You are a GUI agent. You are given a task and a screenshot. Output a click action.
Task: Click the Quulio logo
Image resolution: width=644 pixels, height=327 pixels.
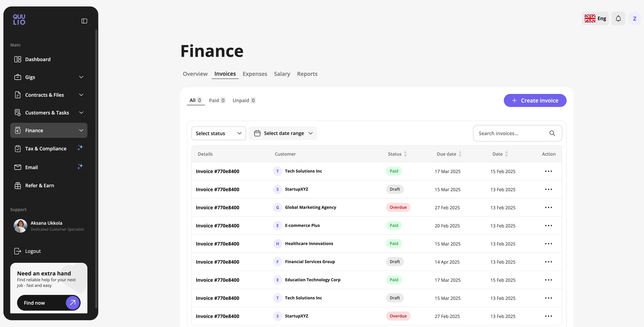pyautogui.click(x=19, y=19)
